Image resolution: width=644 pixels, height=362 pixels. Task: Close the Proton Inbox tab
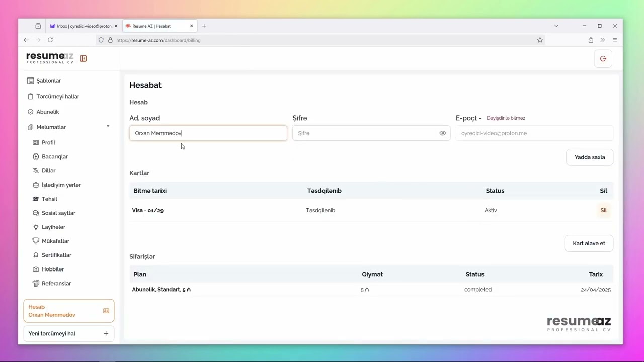pos(116,26)
